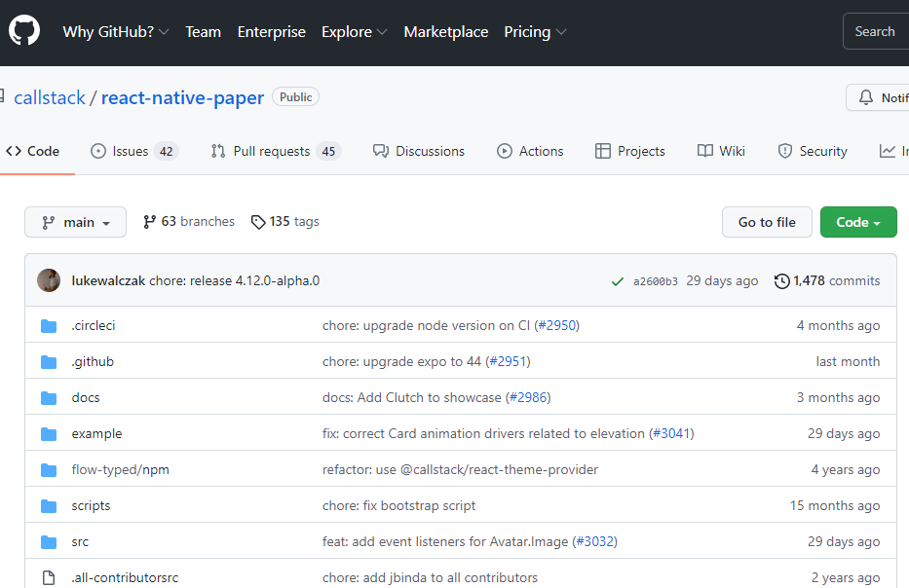
Task: Click lukewalczak's avatar image
Action: 49,280
